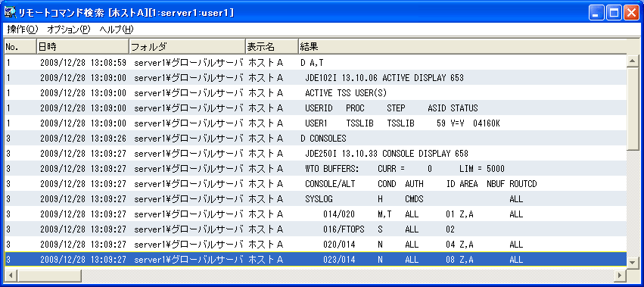Click the フォルダ column header
This screenshot has width=644, height=287.
pos(187,47)
